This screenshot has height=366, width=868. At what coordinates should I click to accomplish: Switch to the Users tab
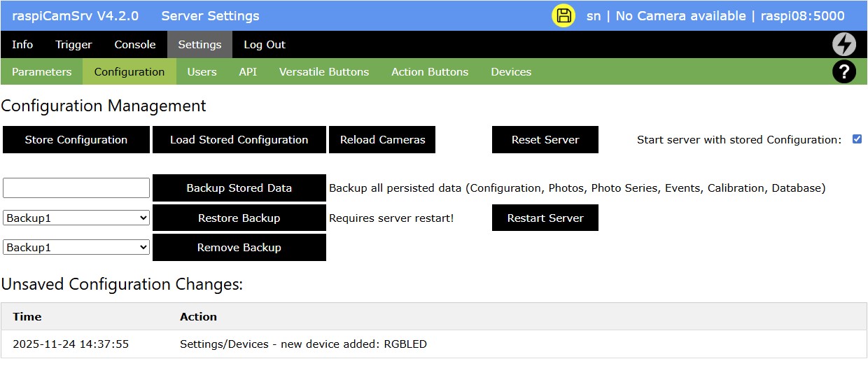[202, 71]
